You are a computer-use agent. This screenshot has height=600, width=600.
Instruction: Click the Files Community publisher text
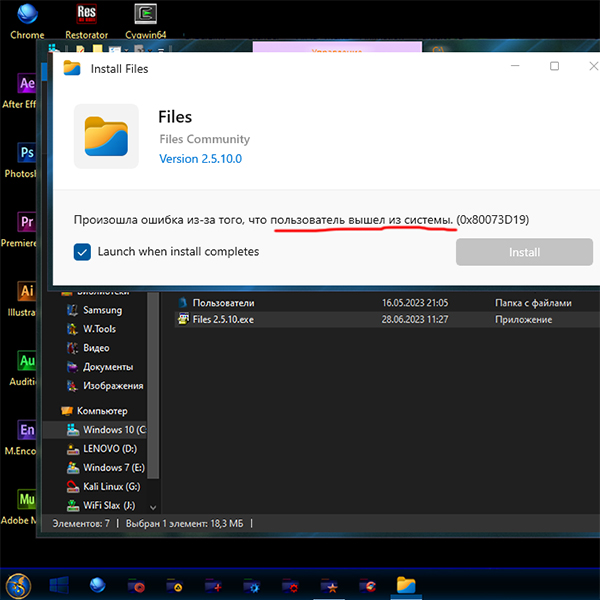pos(205,139)
